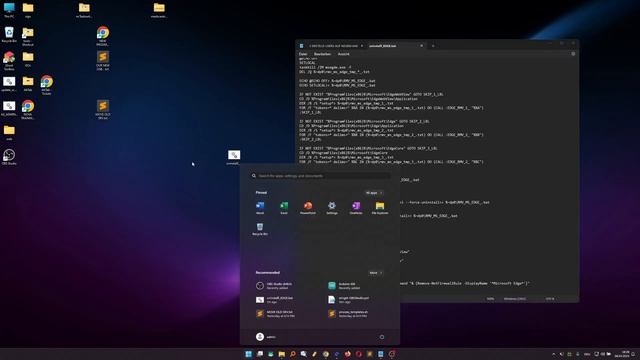Open the Datei menu in Notepad
Screen dimensions: 640x360
(303, 54)
